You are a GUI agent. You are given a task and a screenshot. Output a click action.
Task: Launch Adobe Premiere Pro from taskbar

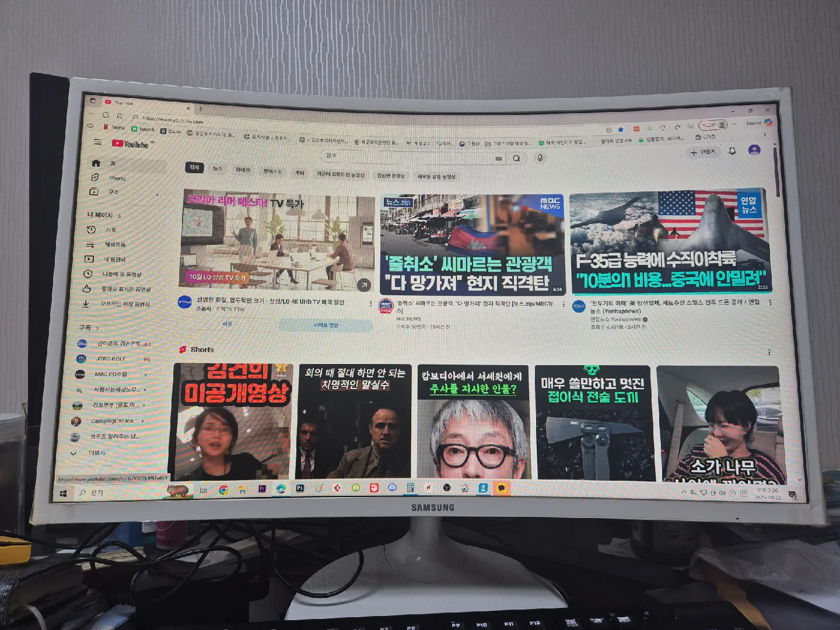click(262, 489)
